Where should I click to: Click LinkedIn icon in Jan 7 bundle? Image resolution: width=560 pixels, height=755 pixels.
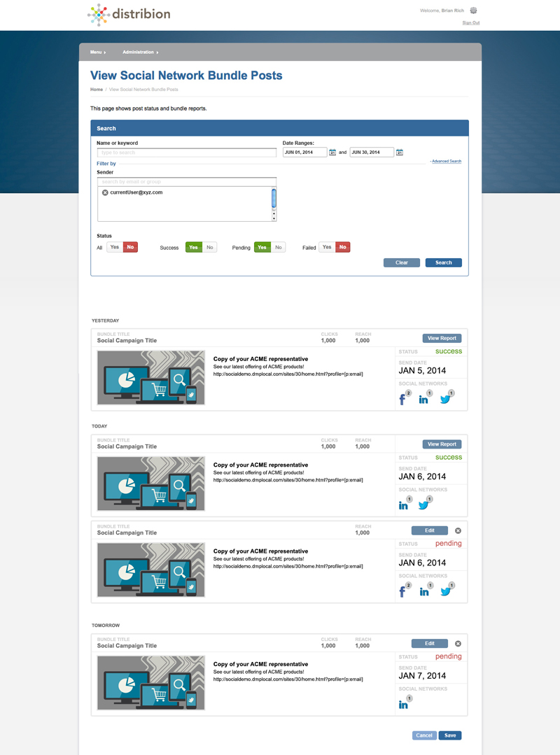(404, 705)
